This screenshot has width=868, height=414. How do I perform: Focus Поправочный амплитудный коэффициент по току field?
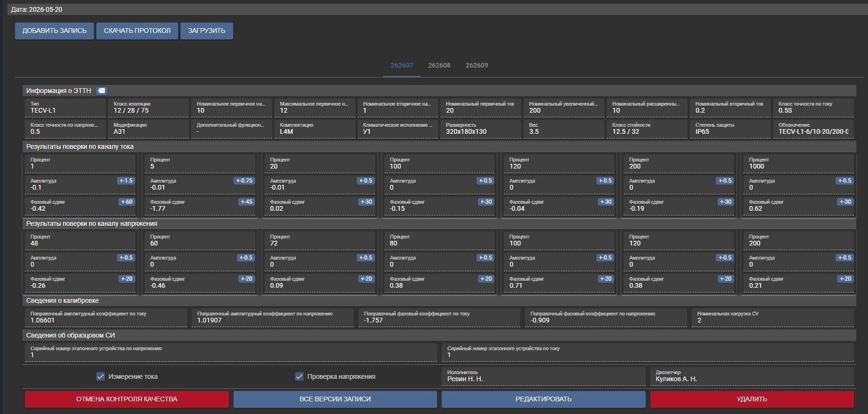tap(106, 318)
